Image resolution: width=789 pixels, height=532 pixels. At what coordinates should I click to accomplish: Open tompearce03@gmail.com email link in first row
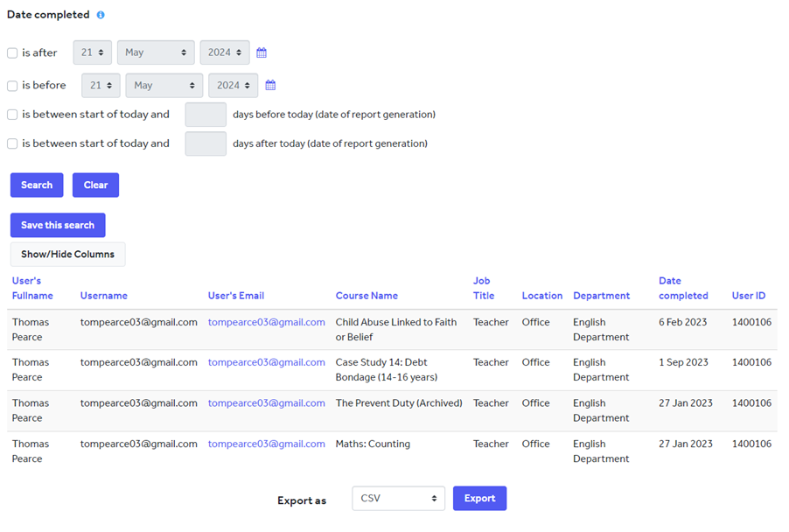pos(266,322)
